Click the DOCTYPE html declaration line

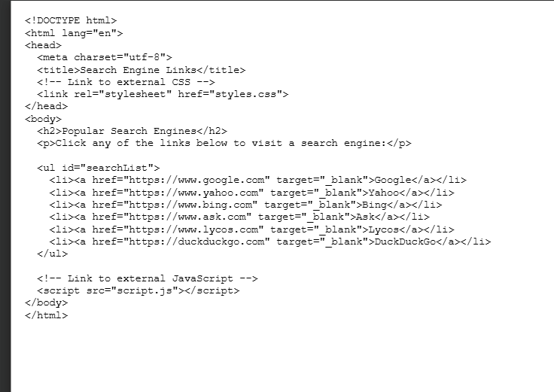pos(71,21)
